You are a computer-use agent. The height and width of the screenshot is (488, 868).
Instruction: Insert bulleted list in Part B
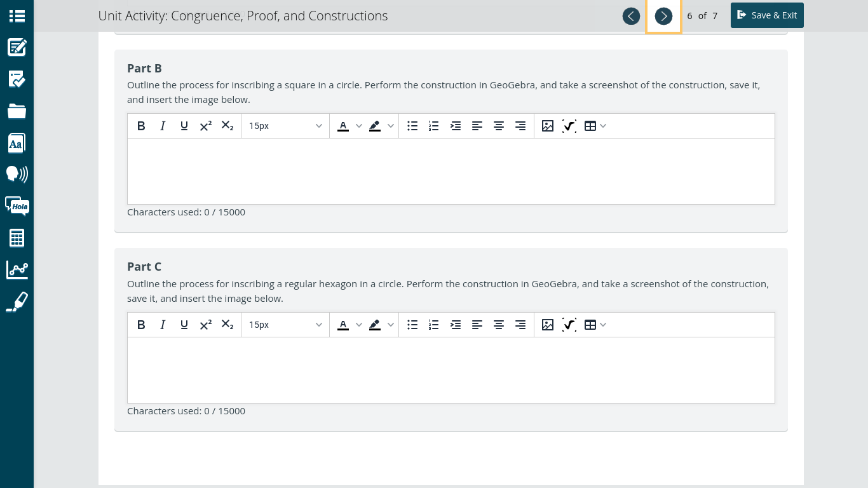coord(412,126)
